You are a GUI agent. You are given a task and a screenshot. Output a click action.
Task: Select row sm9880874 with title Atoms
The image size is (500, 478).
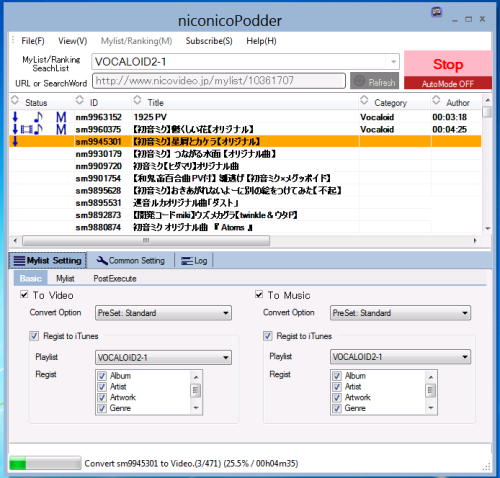click(245, 227)
